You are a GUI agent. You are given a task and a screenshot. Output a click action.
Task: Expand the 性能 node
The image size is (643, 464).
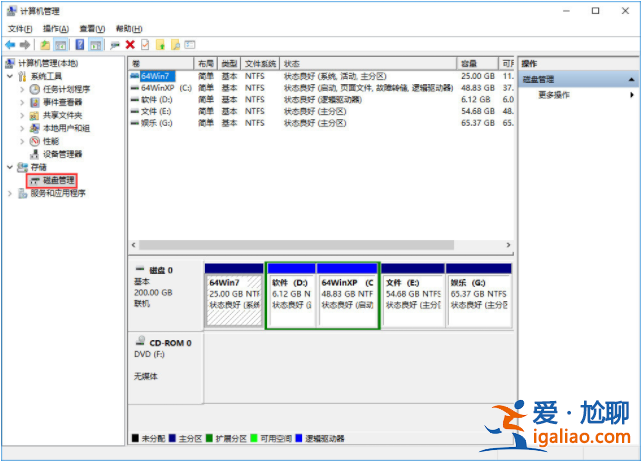pyautogui.click(x=23, y=142)
